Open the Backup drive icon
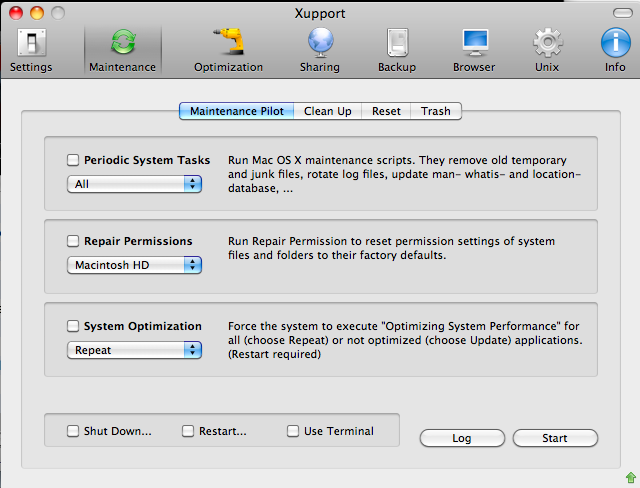 coord(397,42)
